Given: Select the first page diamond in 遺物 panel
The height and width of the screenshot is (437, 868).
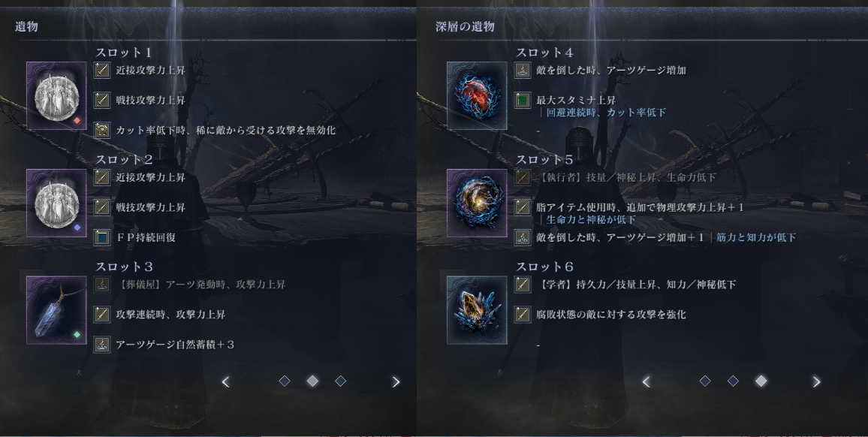Looking at the screenshot, I should point(285,381).
